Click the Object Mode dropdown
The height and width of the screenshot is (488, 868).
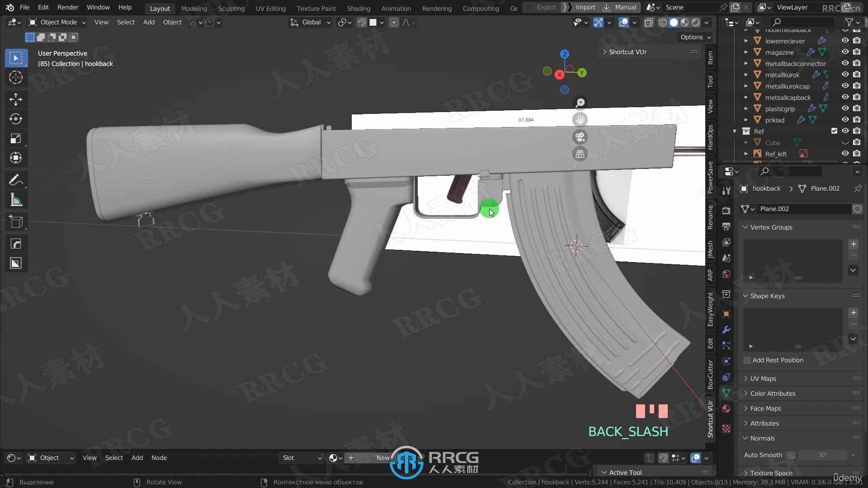60,22
